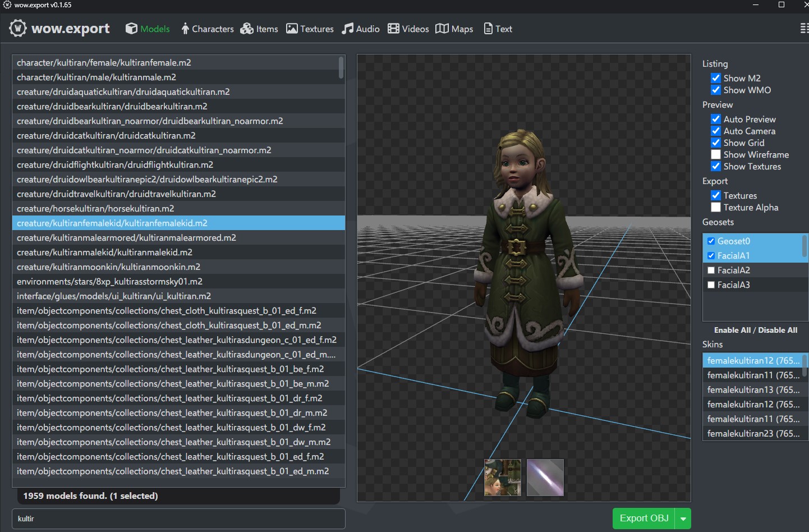This screenshot has width=809, height=532.
Task: Open the hamburger menu icon at top right
Action: tap(804, 29)
